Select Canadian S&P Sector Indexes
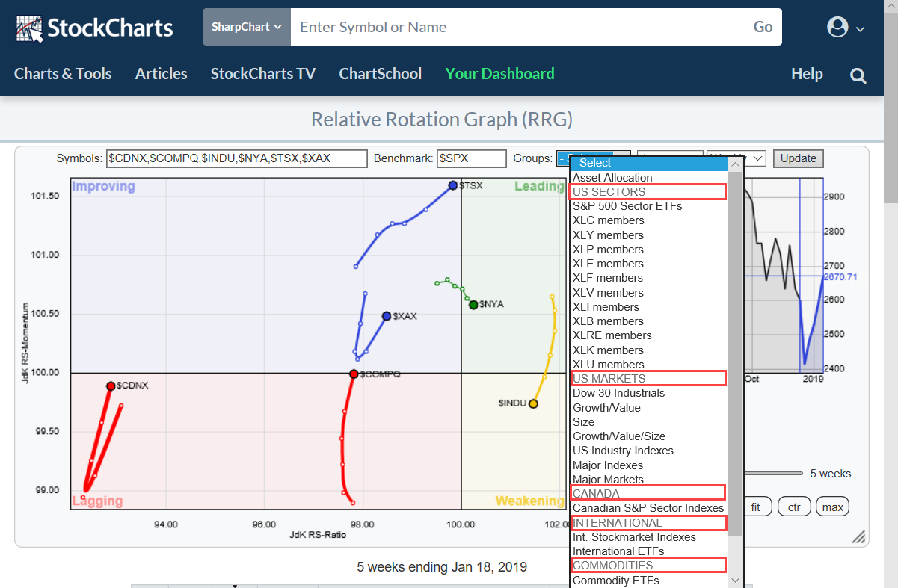Image resolution: width=898 pixels, height=588 pixels. click(x=648, y=508)
